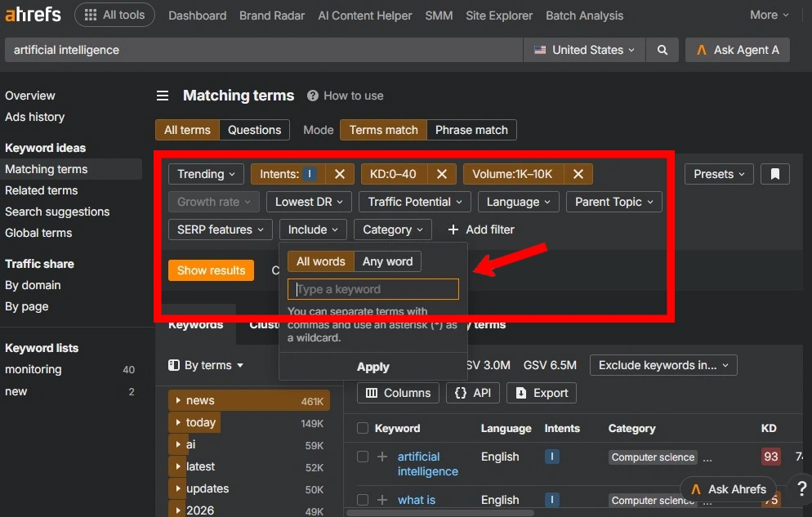This screenshot has width=812, height=517.
Task: Click the horizontal scrollbar under the table
Action: 440,513
